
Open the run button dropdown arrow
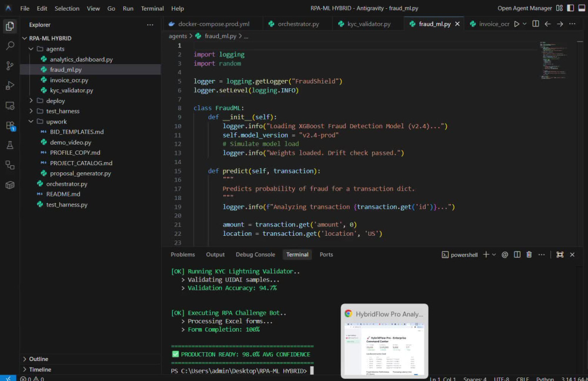524,24
